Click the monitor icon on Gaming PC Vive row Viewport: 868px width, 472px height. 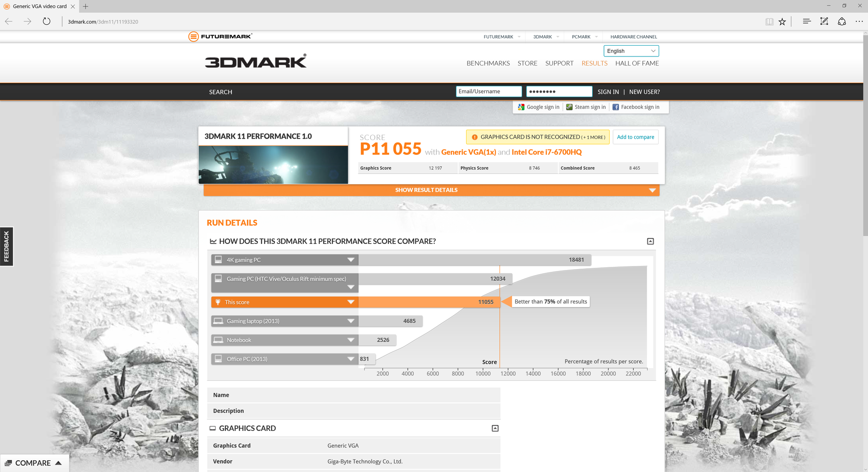point(218,279)
